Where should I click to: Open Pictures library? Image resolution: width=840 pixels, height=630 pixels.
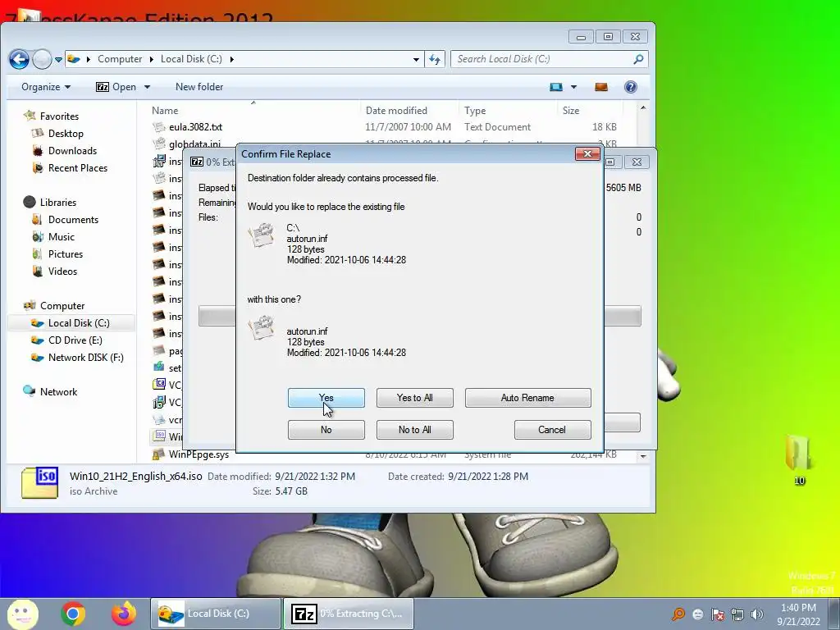pyautogui.click(x=66, y=254)
